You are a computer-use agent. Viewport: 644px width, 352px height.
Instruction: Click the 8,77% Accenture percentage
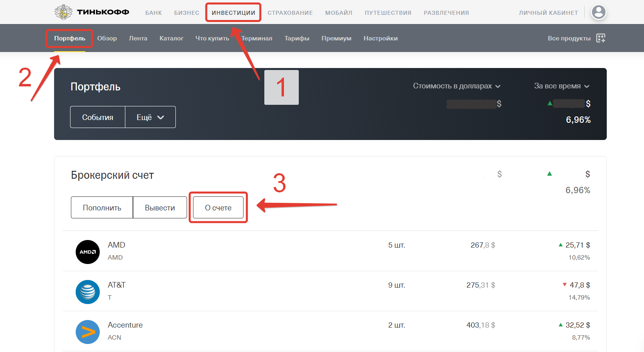581,338
